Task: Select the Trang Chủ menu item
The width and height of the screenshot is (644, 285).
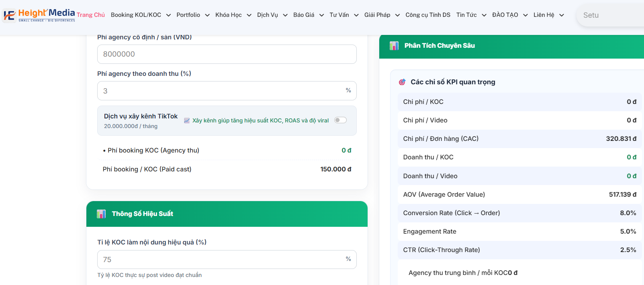Action: tap(91, 14)
